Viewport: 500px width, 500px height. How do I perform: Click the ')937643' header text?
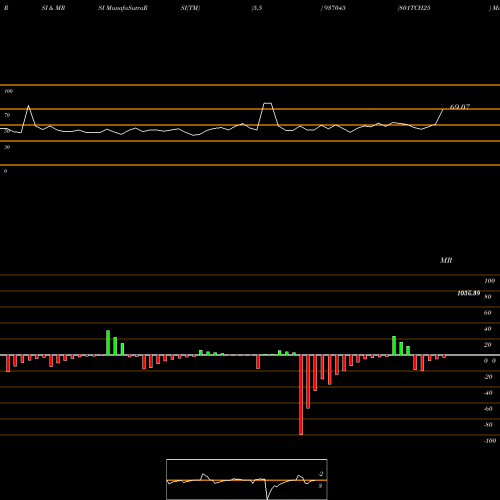[x=333, y=8]
